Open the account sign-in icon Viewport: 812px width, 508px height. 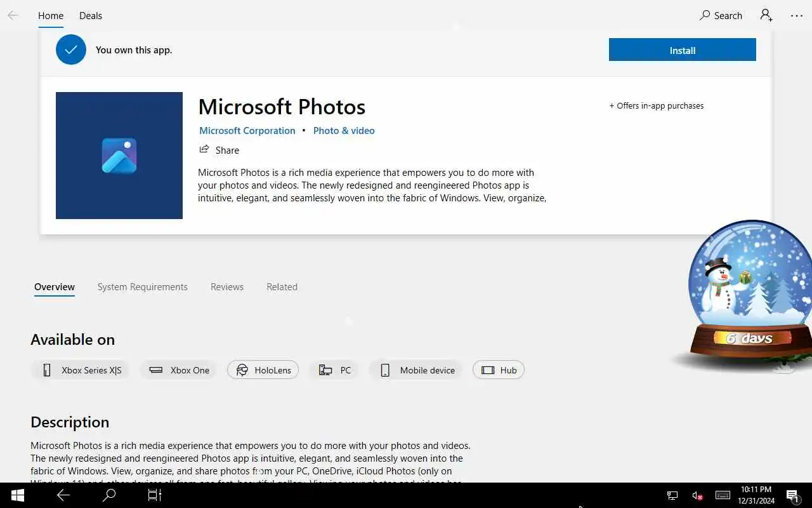[766, 15]
